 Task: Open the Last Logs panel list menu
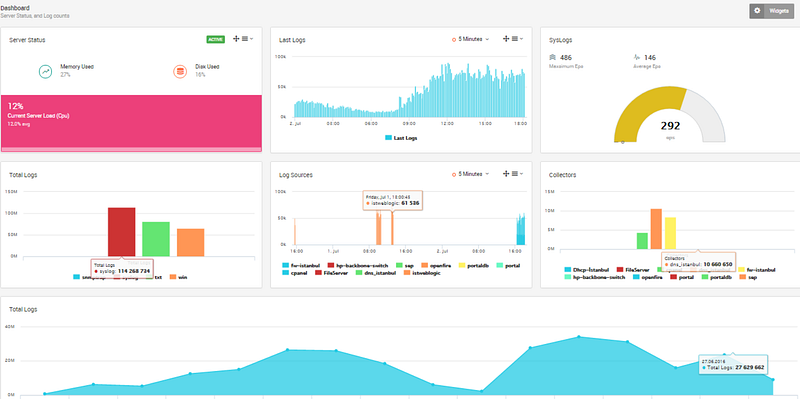pos(517,39)
